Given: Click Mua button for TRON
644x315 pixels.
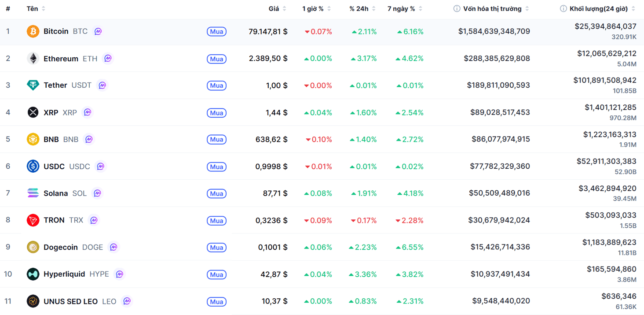Looking at the screenshot, I should click(x=216, y=220).
